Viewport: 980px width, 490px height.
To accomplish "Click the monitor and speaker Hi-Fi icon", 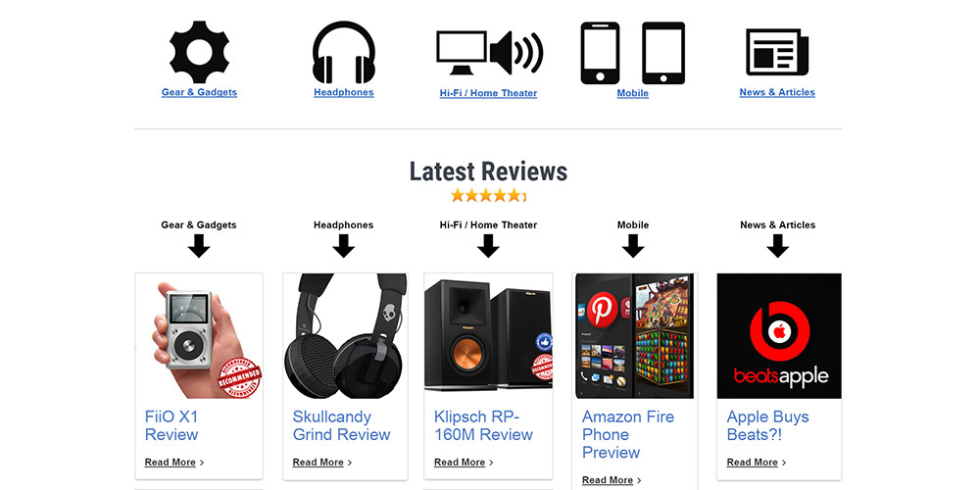I will coord(489,53).
